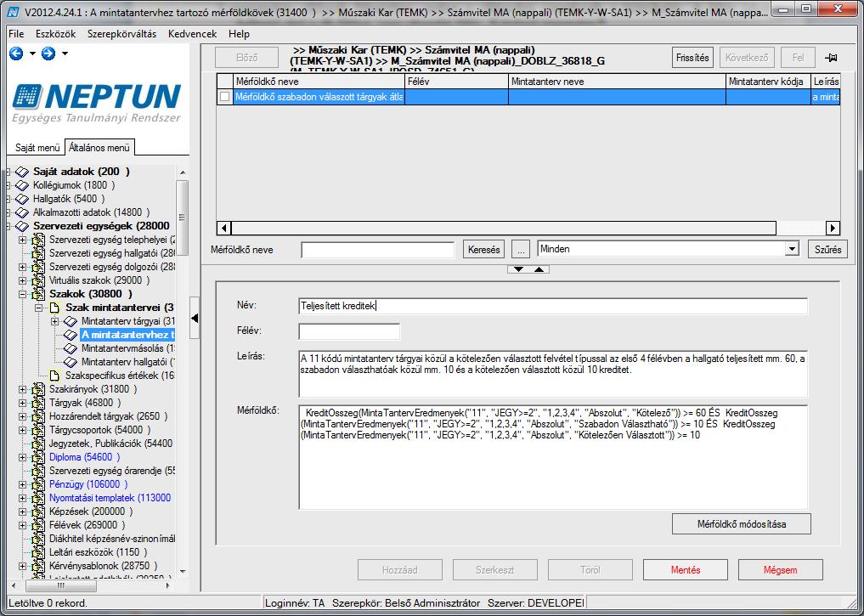This screenshot has width=864, height=616.
Task: Open the Help menu
Action: click(x=239, y=34)
